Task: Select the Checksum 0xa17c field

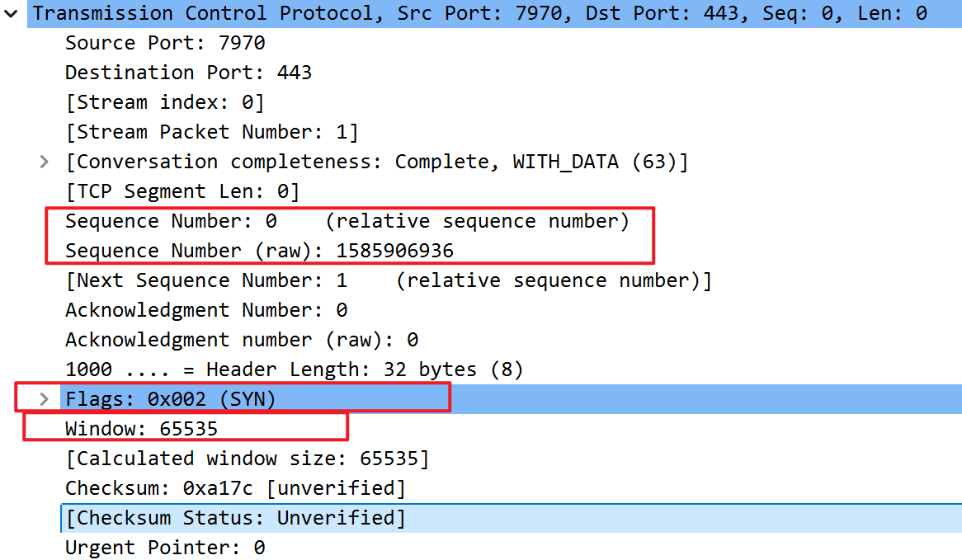Action: click(x=235, y=488)
